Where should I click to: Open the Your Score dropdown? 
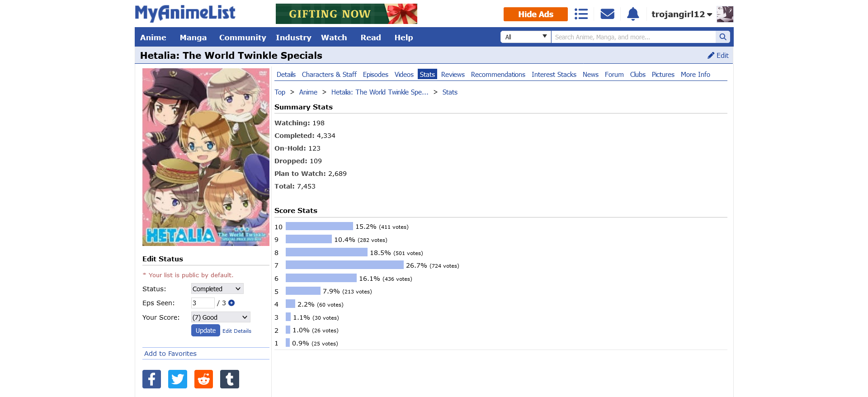pyautogui.click(x=221, y=317)
